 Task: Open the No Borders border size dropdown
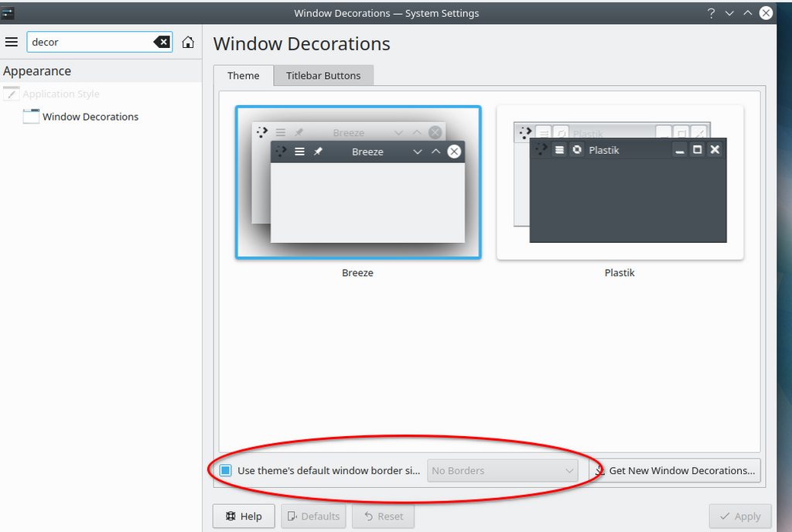click(x=503, y=470)
